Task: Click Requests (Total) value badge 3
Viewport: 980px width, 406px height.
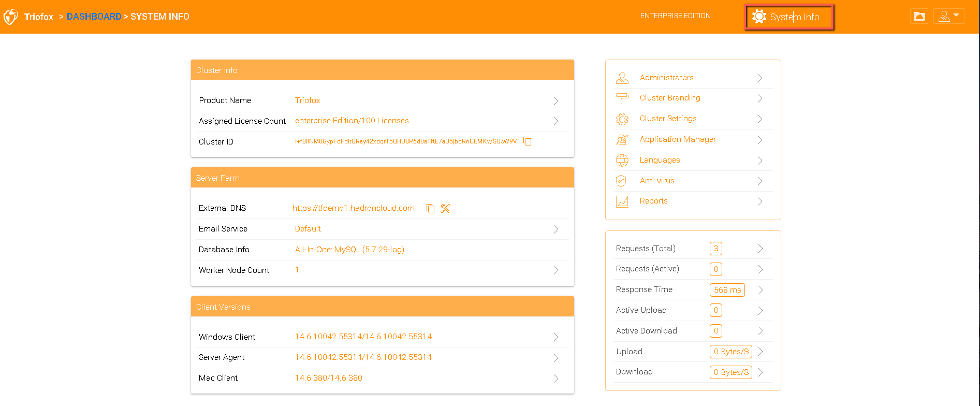Action: pyautogui.click(x=716, y=249)
